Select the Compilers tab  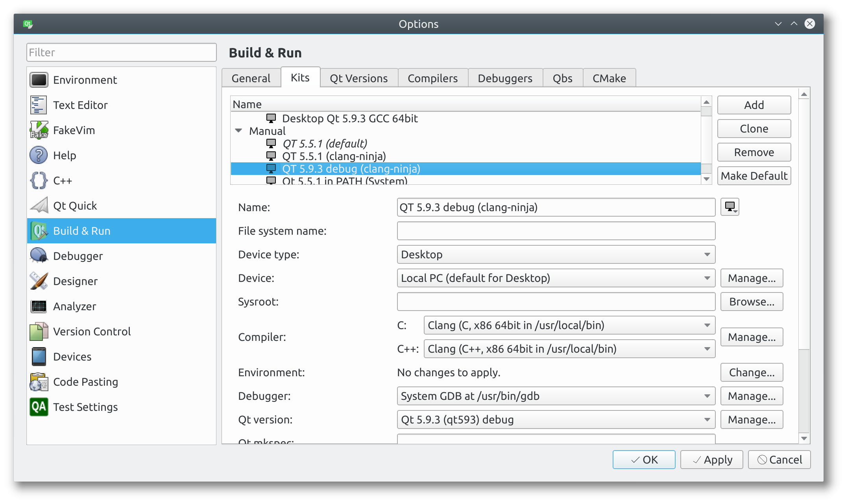click(433, 78)
